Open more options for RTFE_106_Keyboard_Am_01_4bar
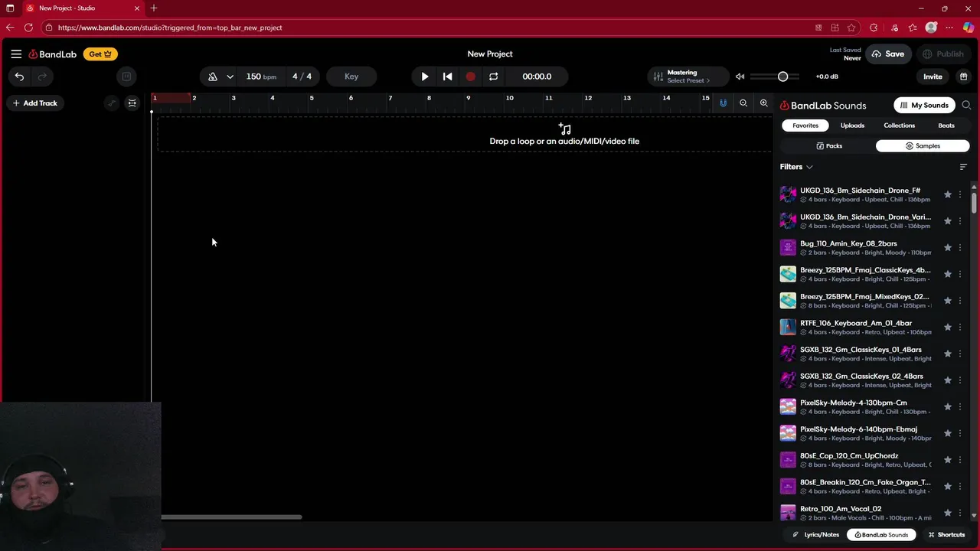 tap(960, 327)
